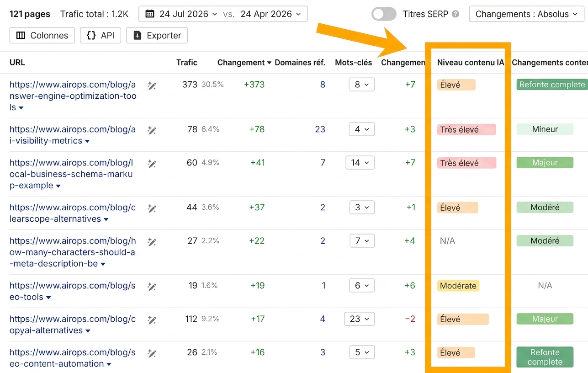Image resolution: width=588 pixels, height=373 pixels.
Task: Click traffic change value +78
Action: click(257, 129)
